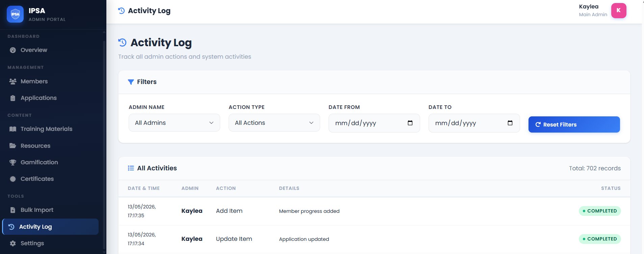This screenshot has width=644, height=254.
Task: Click the Completed badge in Update Item row
Action: [600, 239]
